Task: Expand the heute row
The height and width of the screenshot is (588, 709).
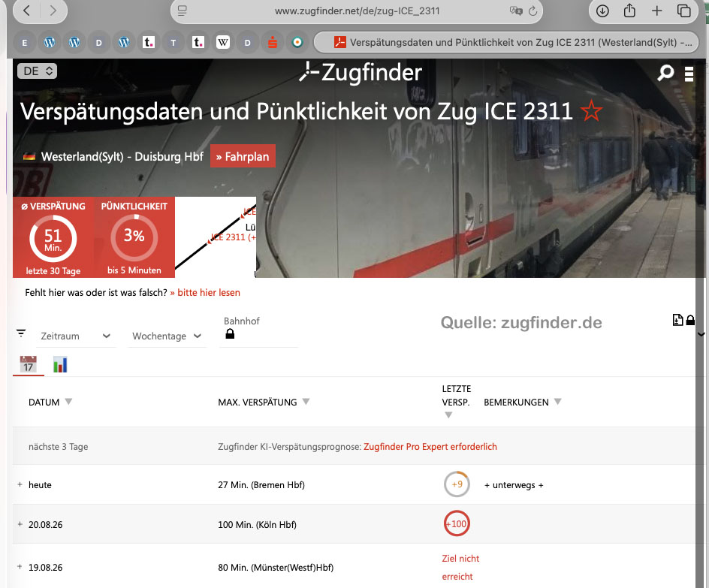Action: pos(20,484)
